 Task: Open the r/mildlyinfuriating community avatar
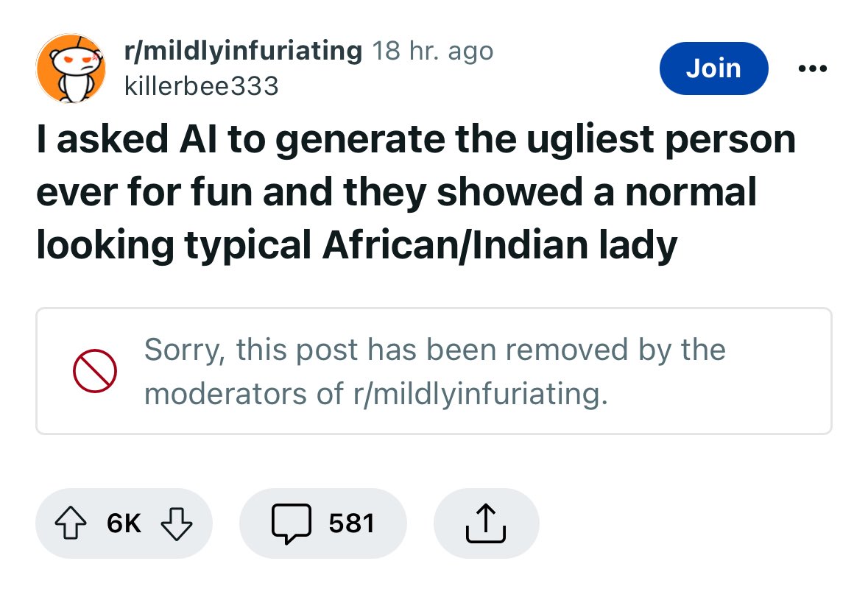coord(71,68)
